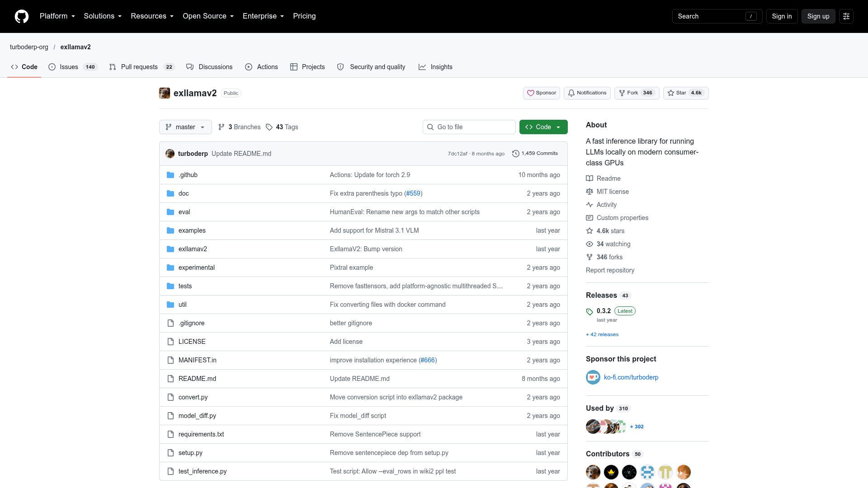Click the book icon beside Readme

(x=590, y=178)
